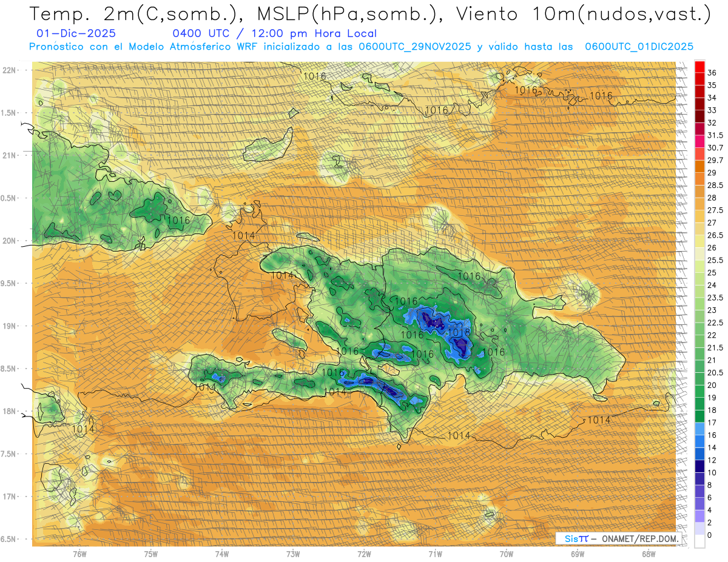The height and width of the screenshot is (562, 728).
Task: Click the 72W longitude axis label
Action: (364, 554)
